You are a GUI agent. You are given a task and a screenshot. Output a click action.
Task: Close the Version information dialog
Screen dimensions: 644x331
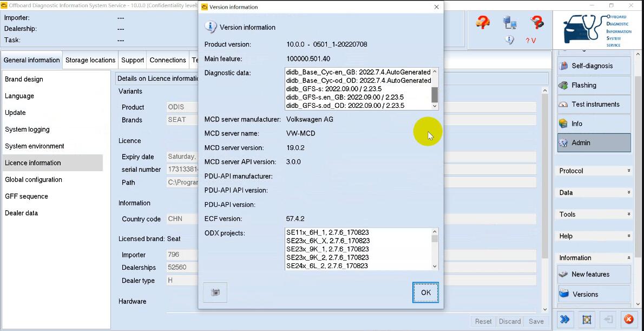[x=436, y=7]
